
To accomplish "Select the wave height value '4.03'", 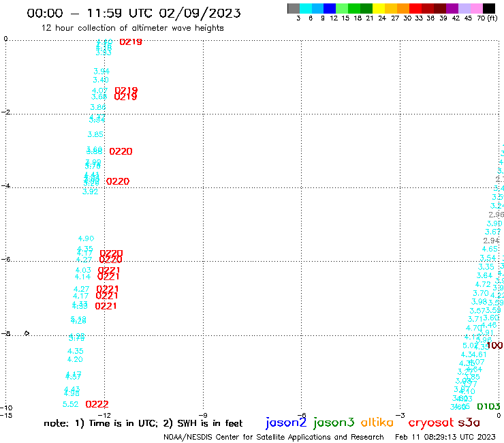I will (83, 271).
